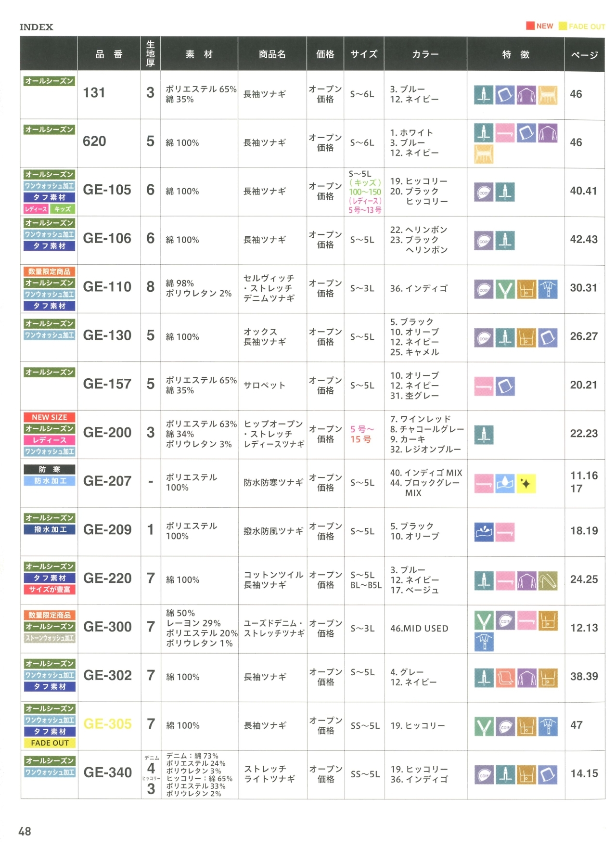Image resolution: width=616 pixels, height=849 pixels.
Task: Click the yellow waistband icon in row 131
Action: pos(548,95)
